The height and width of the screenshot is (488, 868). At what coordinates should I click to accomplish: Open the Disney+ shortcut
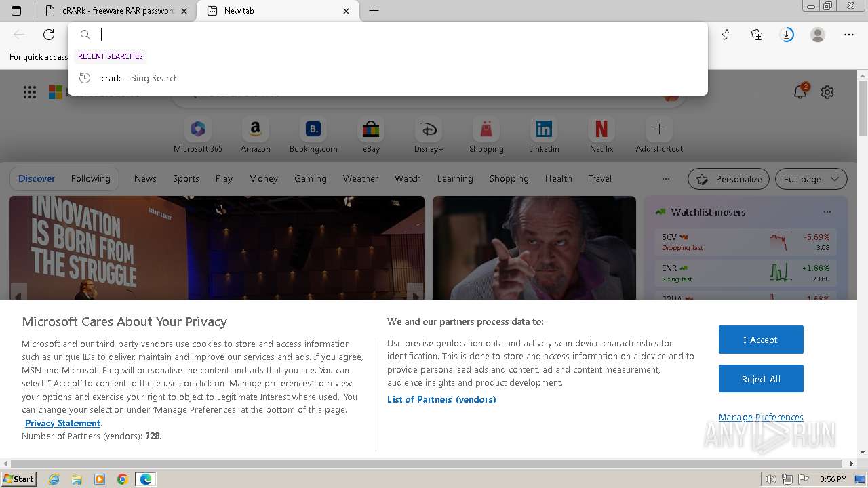coord(429,136)
